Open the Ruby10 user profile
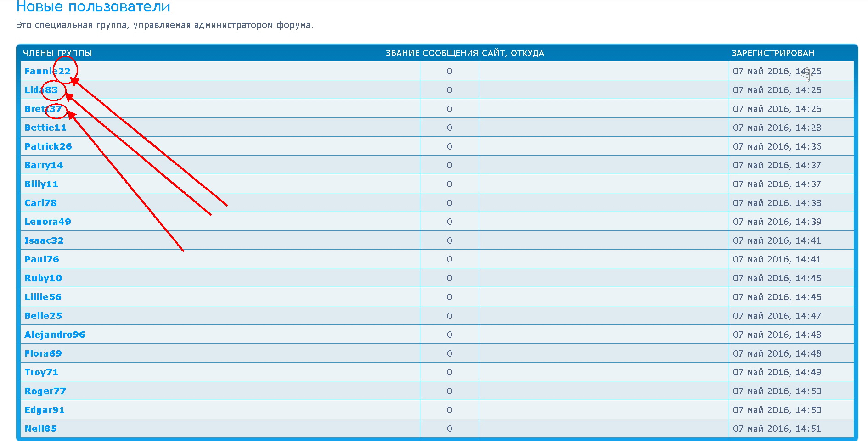The width and height of the screenshot is (868, 441). point(43,278)
